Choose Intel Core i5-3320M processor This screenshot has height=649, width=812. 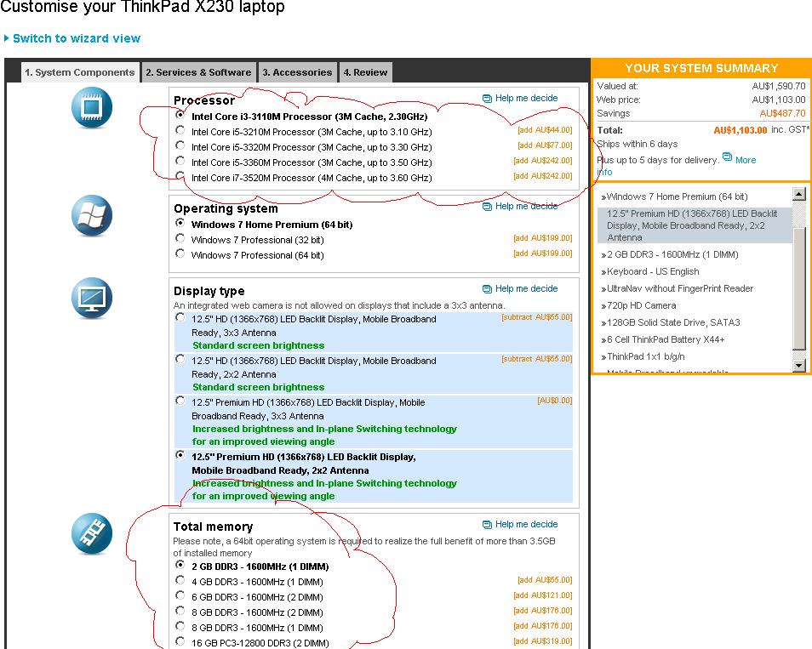pos(180,145)
